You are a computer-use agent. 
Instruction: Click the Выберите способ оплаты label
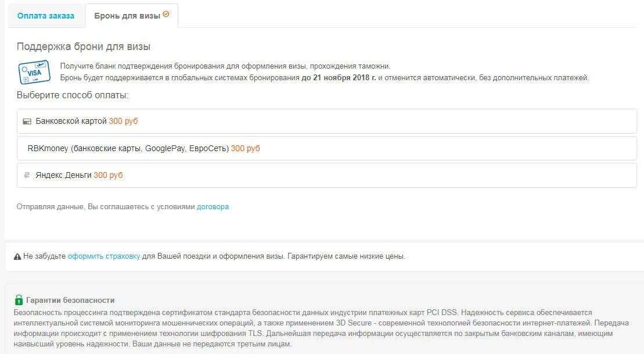pos(72,95)
